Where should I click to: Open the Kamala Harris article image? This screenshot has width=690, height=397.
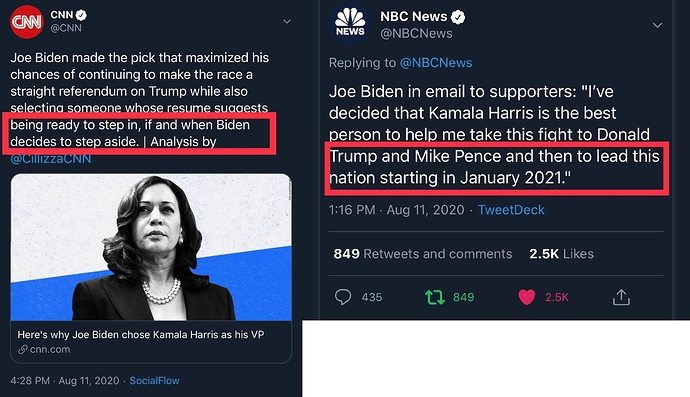pyautogui.click(x=151, y=247)
